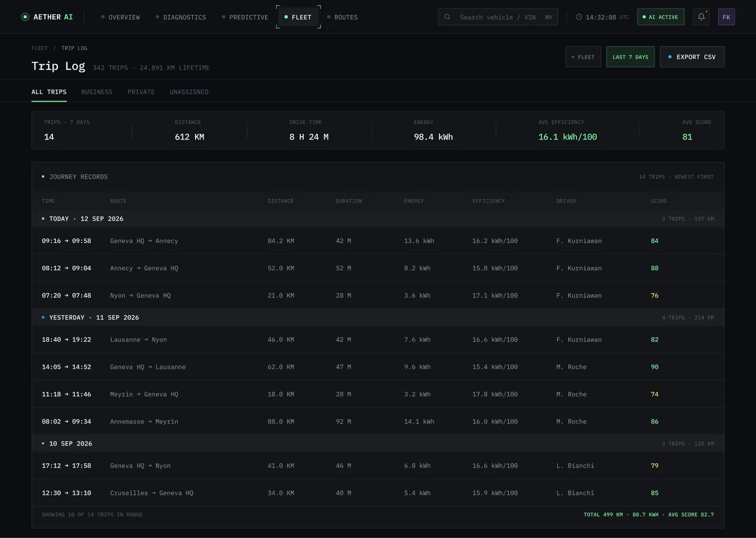Click the search magnifier icon
This screenshot has width=756, height=538.
pos(447,17)
